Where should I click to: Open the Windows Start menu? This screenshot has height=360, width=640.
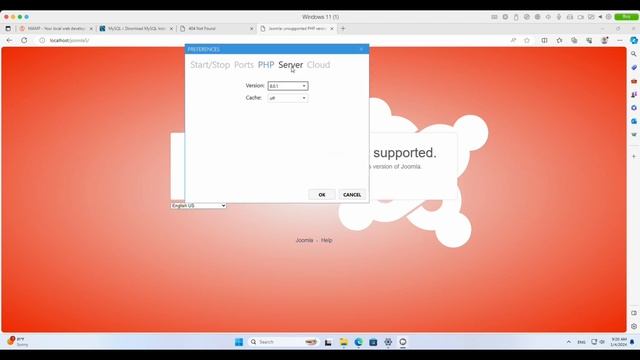(x=239, y=342)
